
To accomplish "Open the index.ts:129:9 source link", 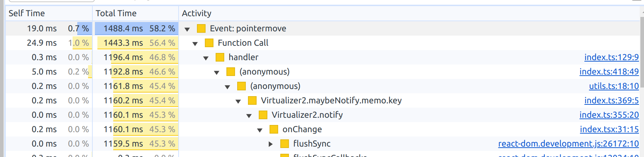I will click(x=612, y=57).
